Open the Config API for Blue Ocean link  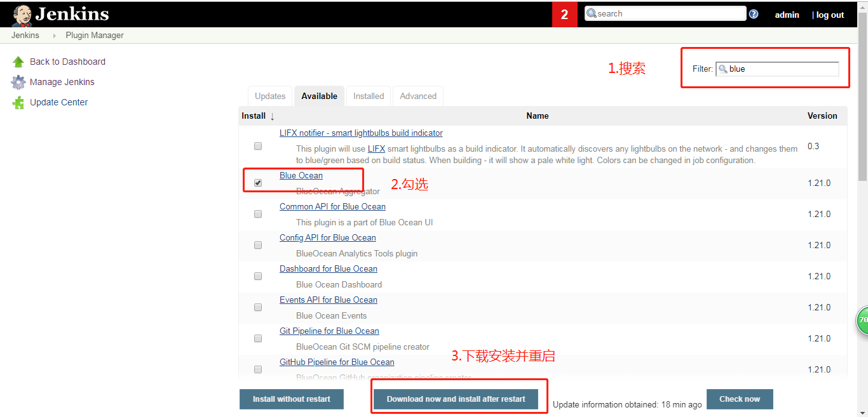pyautogui.click(x=328, y=238)
